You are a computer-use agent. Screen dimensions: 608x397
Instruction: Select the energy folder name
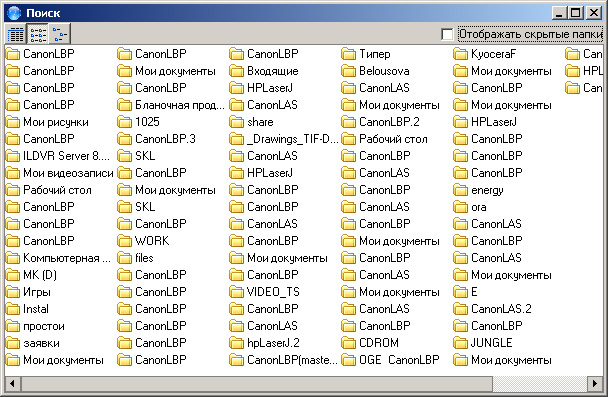point(487,190)
